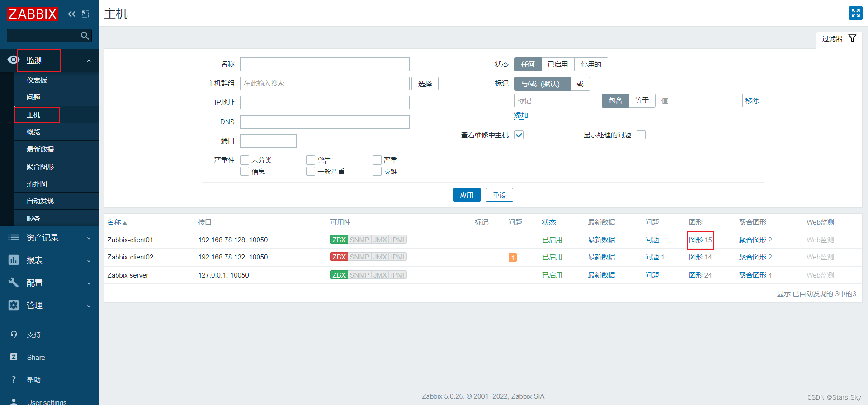
Task: Uncheck 查看维修中主机 checkbox
Action: (x=519, y=135)
